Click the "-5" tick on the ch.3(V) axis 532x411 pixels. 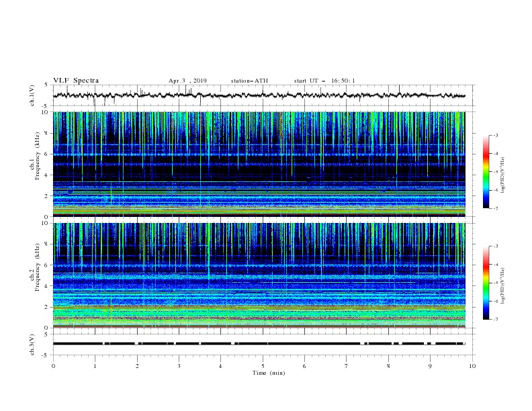click(x=46, y=355)
